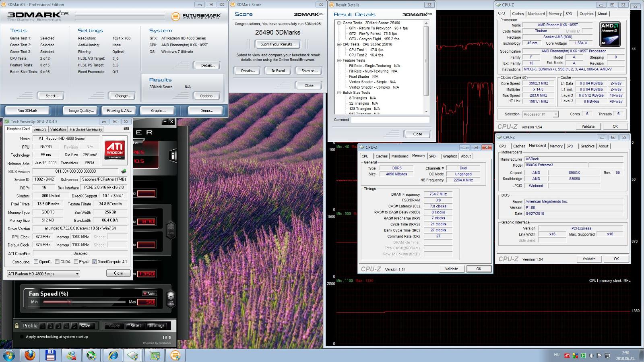This screenshot has height=362, width=644.
Task: Open the orange 3DMark taskbar icon
Action: [x=175, y=355]
